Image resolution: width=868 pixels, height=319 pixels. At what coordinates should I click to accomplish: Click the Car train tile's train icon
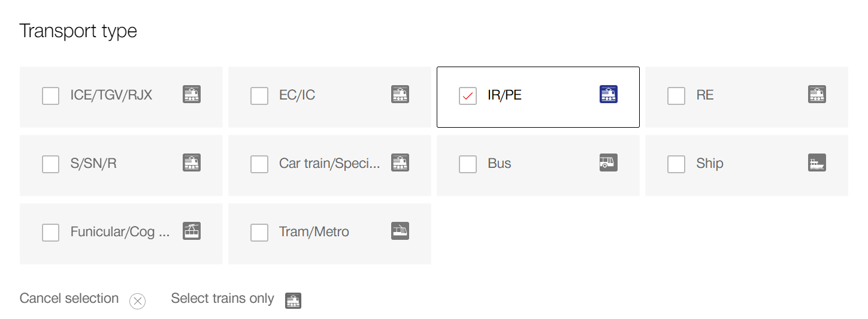(x=400, y=162)
